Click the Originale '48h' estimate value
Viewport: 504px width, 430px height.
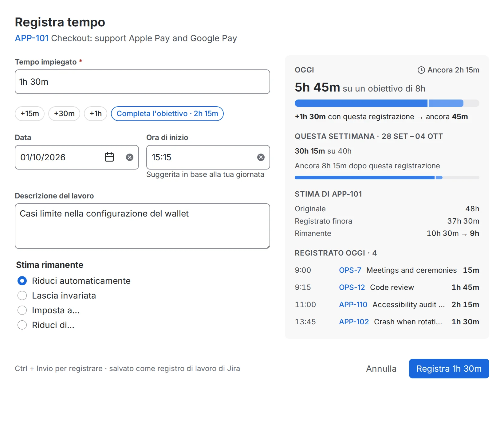point(472,209)
